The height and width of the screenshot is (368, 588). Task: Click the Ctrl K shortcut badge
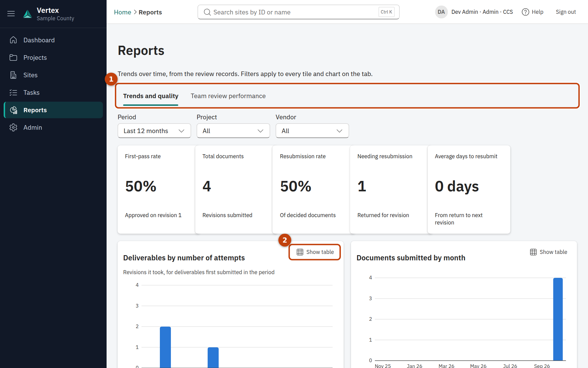point(386,12)
